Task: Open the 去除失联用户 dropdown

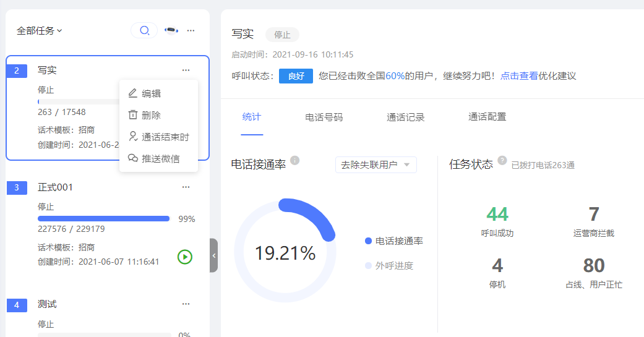Action: pos(376,164)
